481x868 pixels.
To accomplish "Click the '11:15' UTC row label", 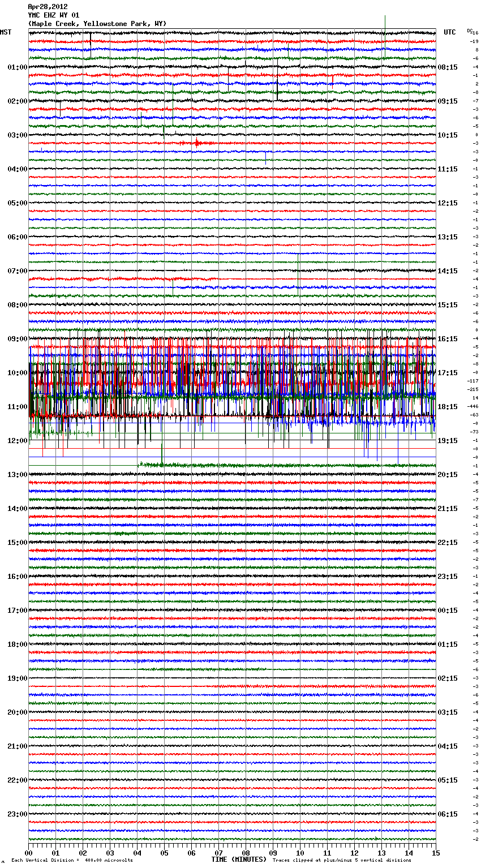I will [448, 169].
